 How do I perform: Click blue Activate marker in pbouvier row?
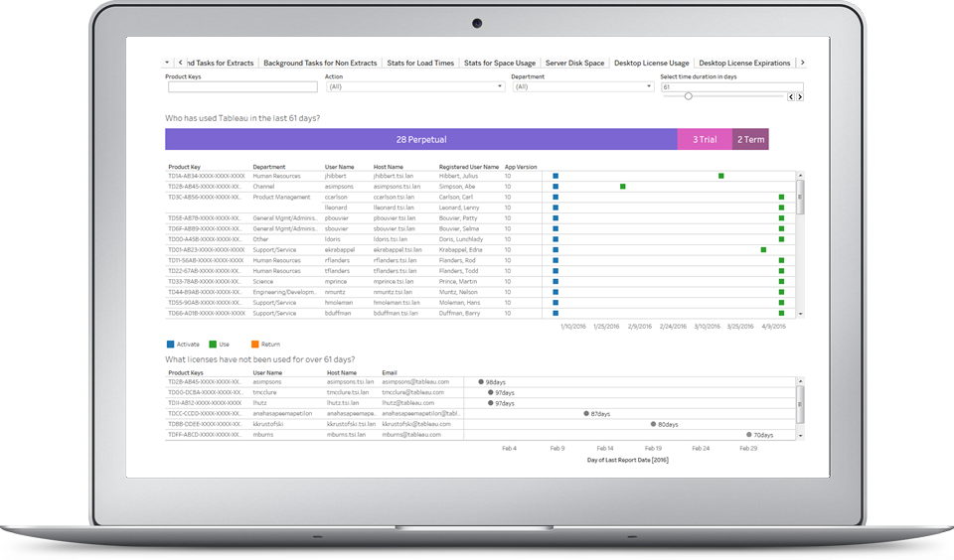click(x=556, y=218)
